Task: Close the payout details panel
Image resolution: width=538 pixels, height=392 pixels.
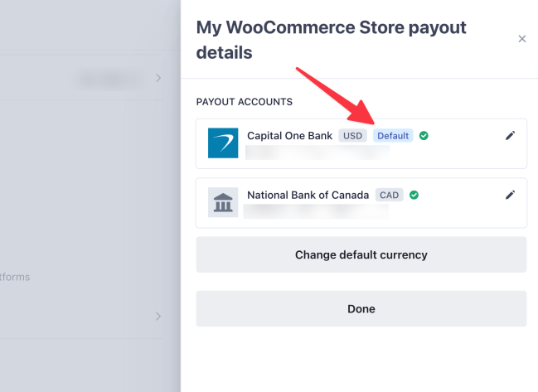Action: [x=521, y=39]
